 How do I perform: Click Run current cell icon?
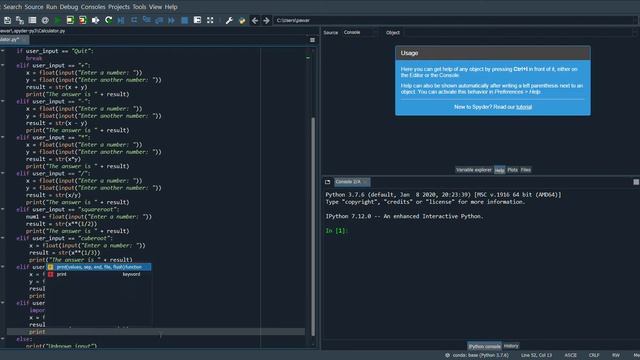(70, 20)
